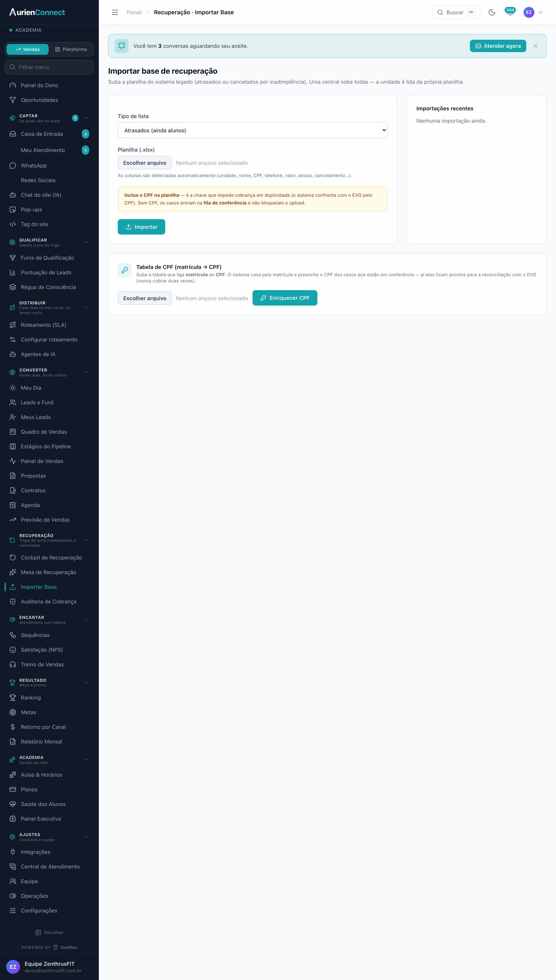Collapse the QUALIFICAR section chevron
This screenshot has width=556, height=980.
tap(86, 242)
